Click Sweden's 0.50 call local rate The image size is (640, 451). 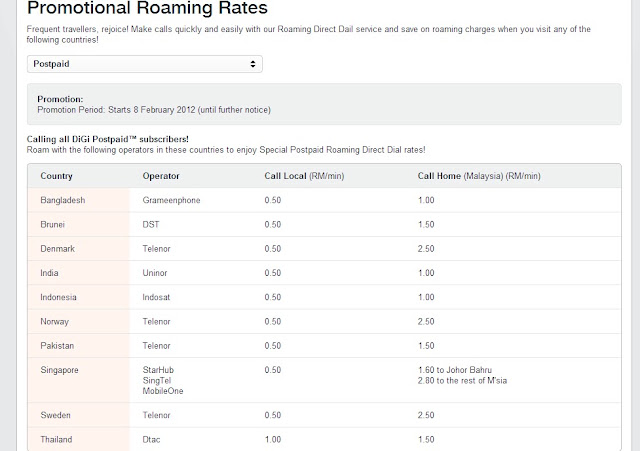[273, 415]
